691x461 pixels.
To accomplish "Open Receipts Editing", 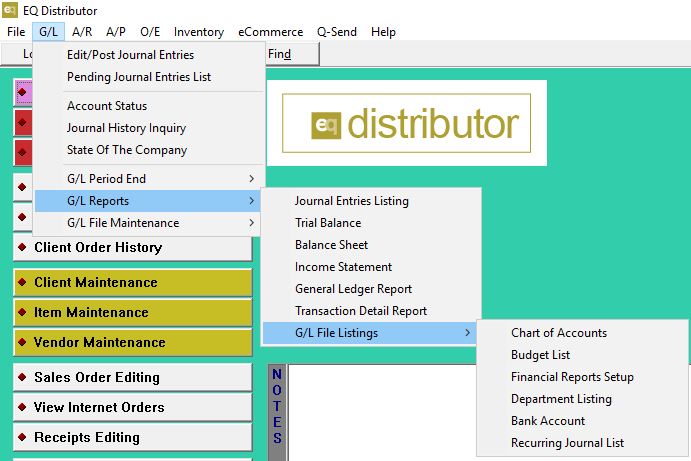I will tap(133, 437).
